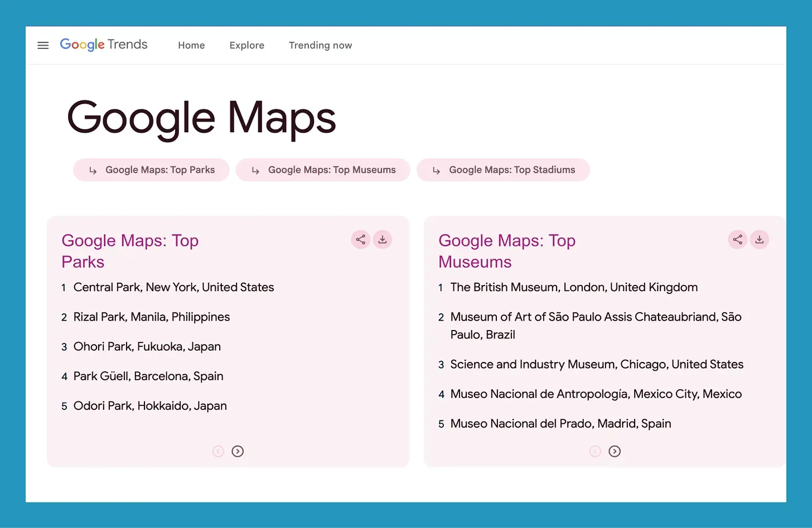812x528 pixels.
Task: Share the Top Parks card
Action: click(360, 239)
